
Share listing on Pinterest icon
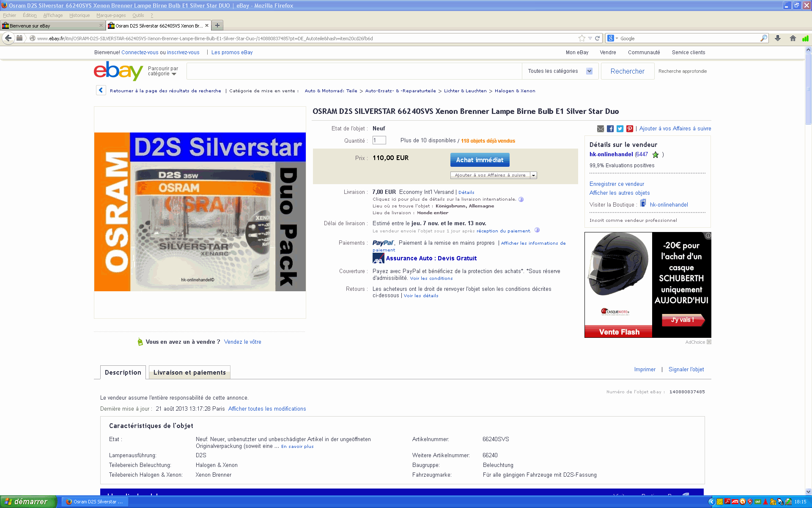[630, 129]
